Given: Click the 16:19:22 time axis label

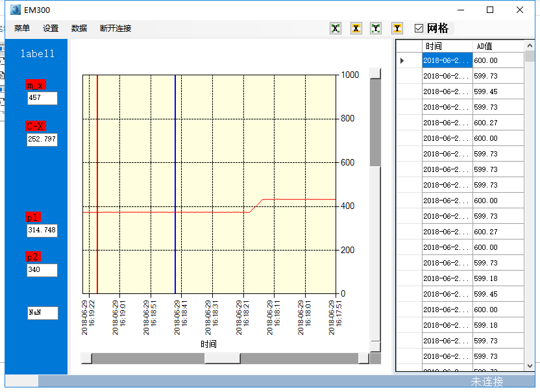Looking at the screenshot, I should tap(88, 317).
